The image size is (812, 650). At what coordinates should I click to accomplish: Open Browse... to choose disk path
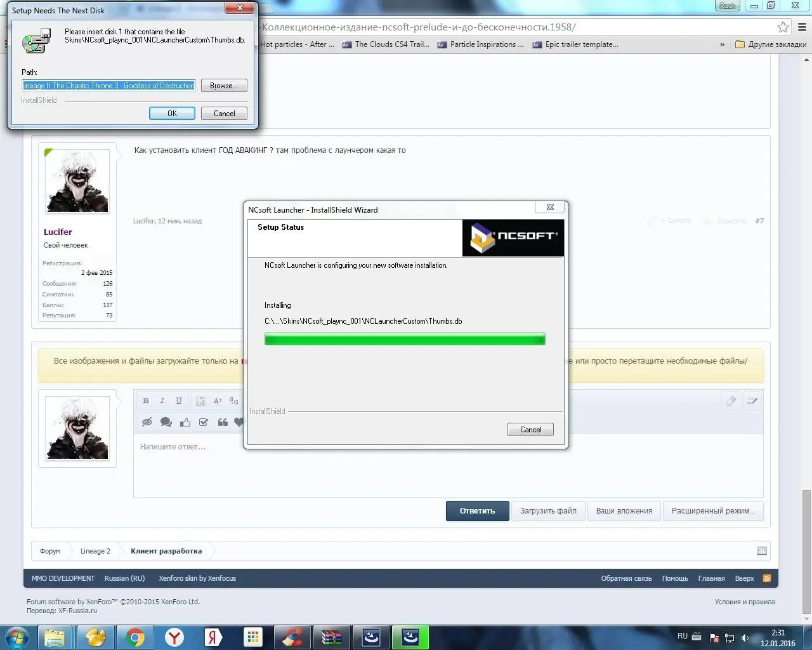(224, 86)
